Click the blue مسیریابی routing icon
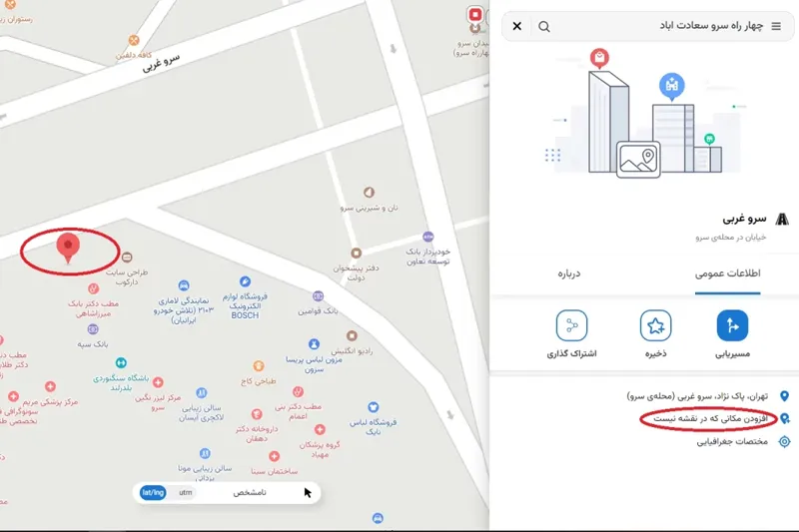The image size is (799, 532). 732,325
